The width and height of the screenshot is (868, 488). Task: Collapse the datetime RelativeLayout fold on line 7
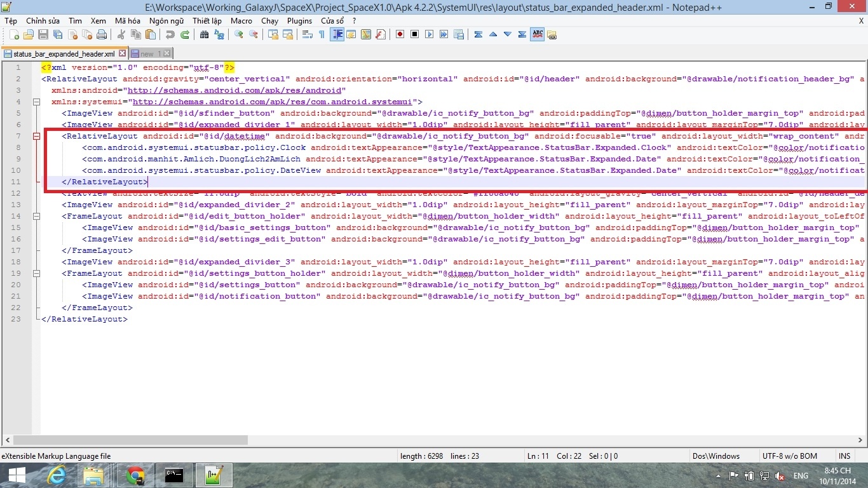(36, 136)
